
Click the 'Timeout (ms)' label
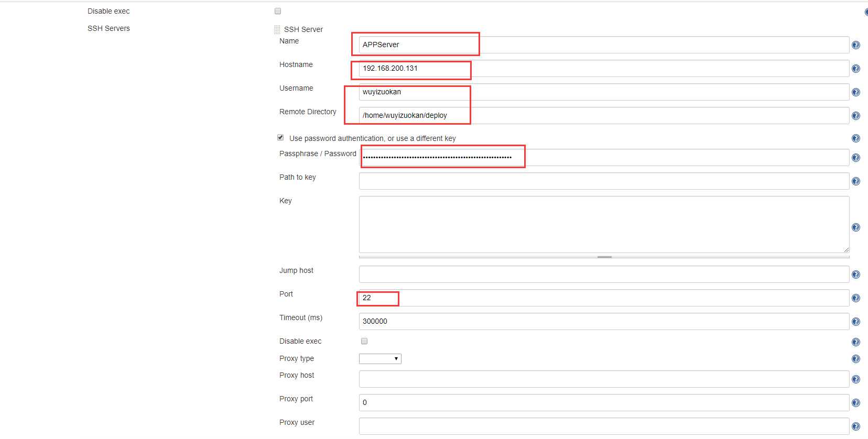301,317
